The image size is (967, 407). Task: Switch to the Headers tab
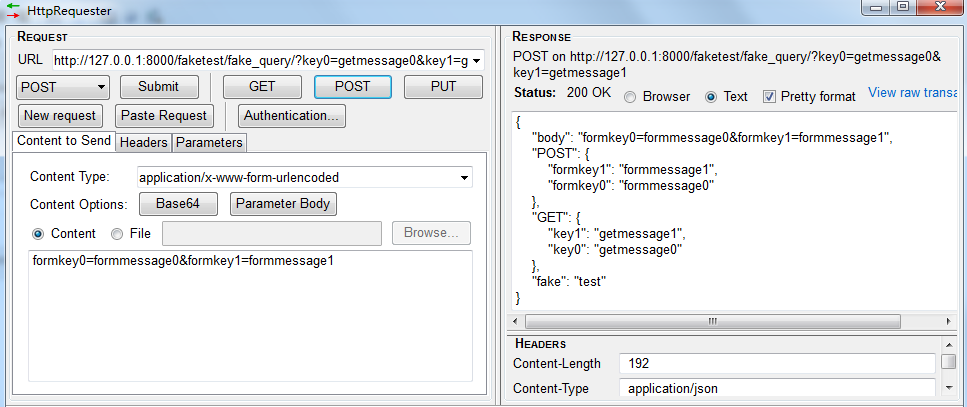pos(144,143)
